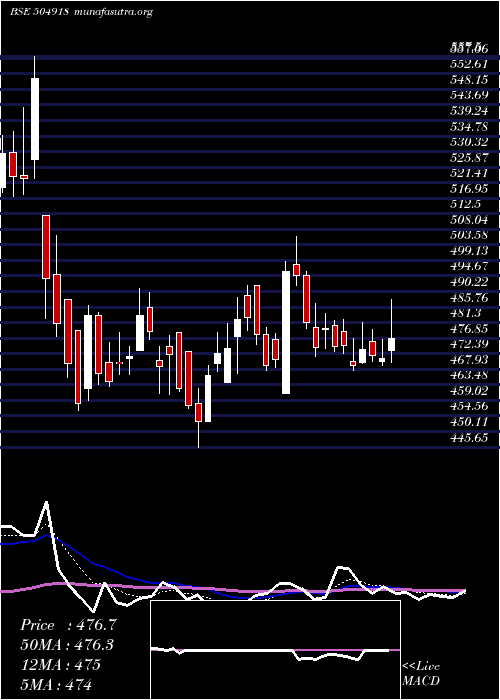
Task: Click the long white candle reaching 494
Action: pyautogui.click(x=286, y=332)
